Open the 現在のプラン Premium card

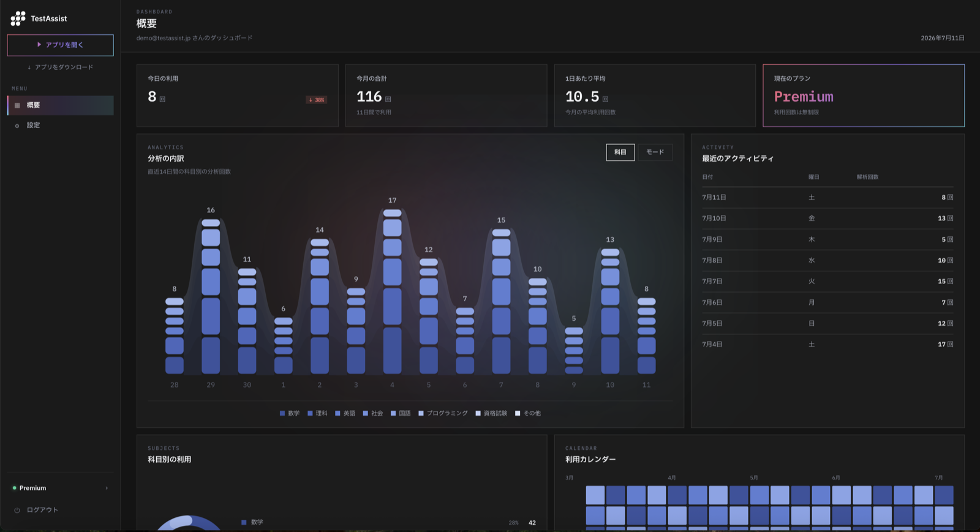864,96
